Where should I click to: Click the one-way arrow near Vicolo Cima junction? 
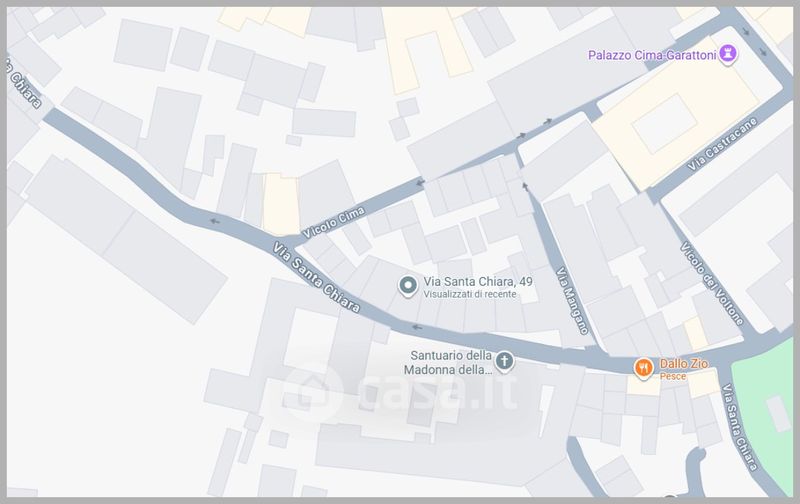pos(420,183)
